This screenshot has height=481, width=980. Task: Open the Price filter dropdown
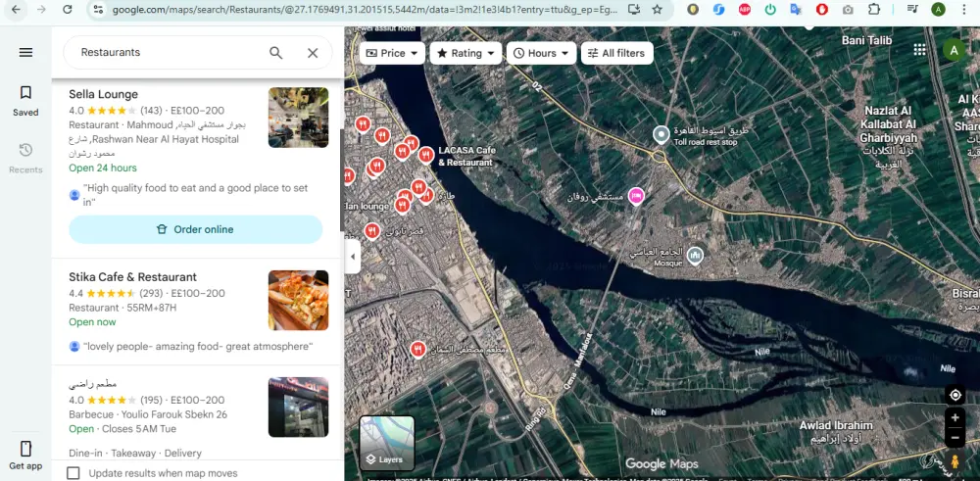[393, 53]
